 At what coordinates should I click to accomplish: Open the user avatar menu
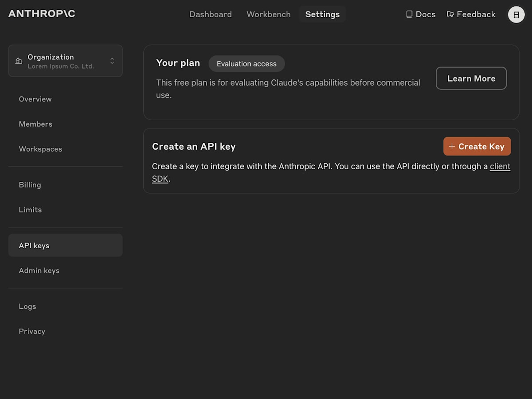pyautogui.click(x=516, y=14)
